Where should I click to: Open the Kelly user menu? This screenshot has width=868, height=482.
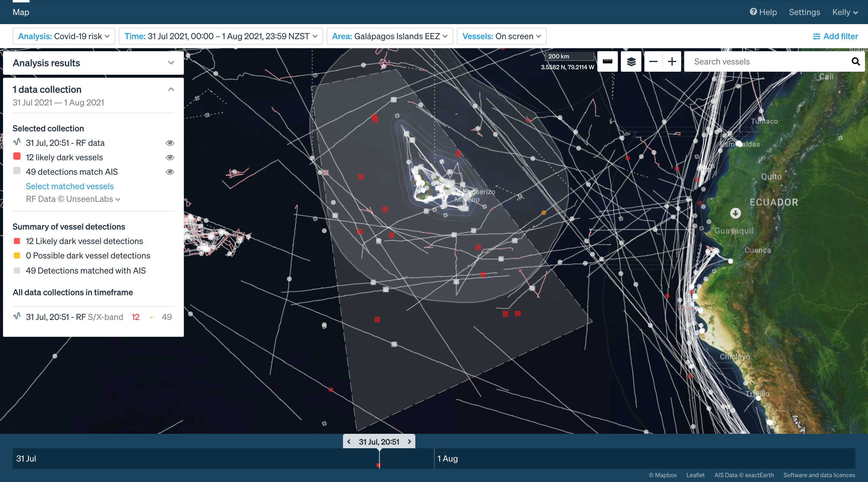(x=844, y=12)
